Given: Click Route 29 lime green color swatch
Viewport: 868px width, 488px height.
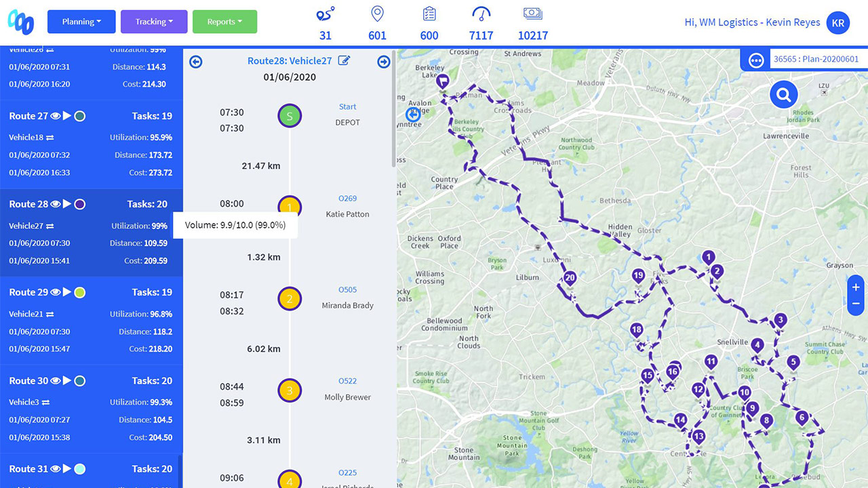Looking at the screenshot, I should tap(79, 292).
